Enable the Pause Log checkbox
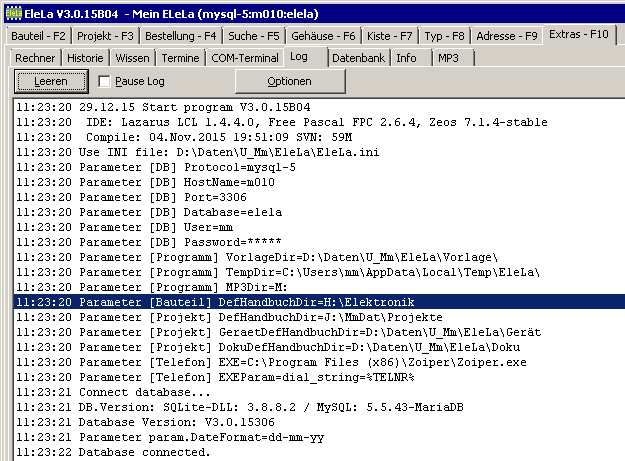 (104, 81)
